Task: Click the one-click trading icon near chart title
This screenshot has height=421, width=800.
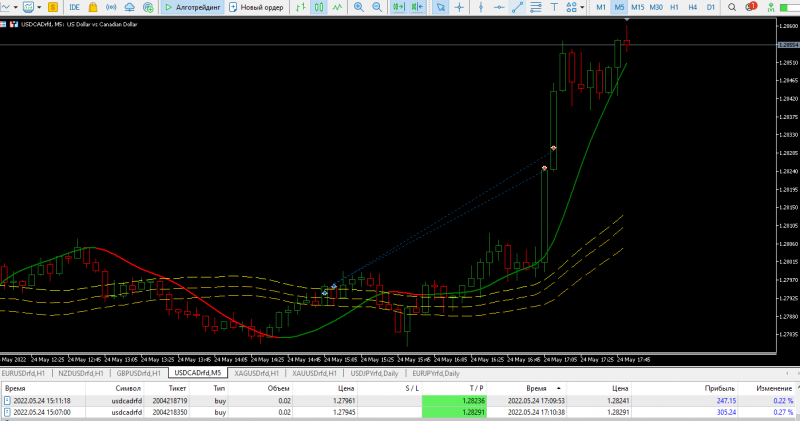Action: click(x=14, y=24)
